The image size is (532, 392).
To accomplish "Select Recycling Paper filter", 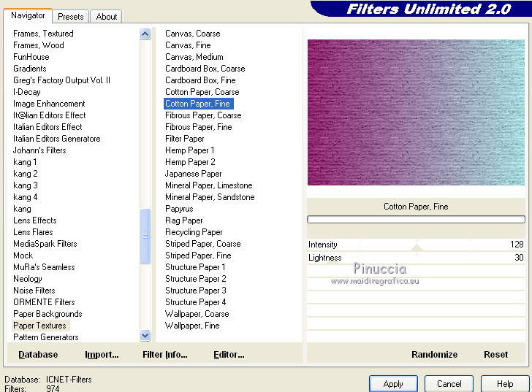I will pos(194,232).
